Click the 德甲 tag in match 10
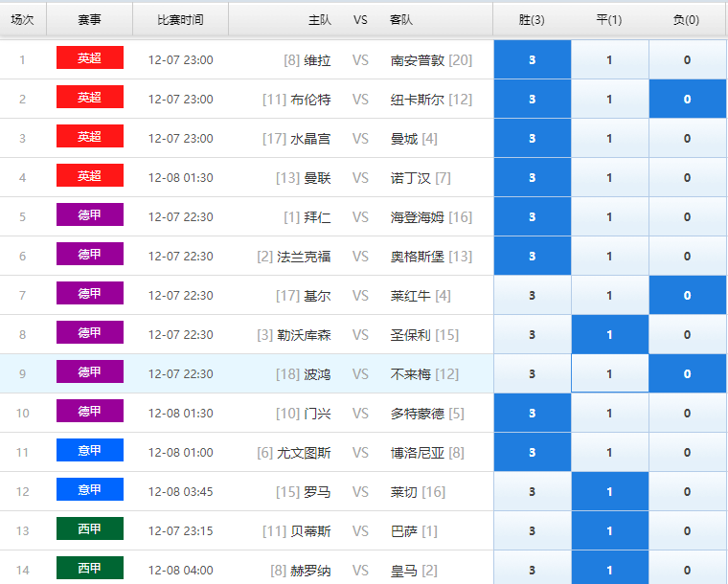This screenshot has width=728, height=584. pyautogui.click(x=90, y=411)
